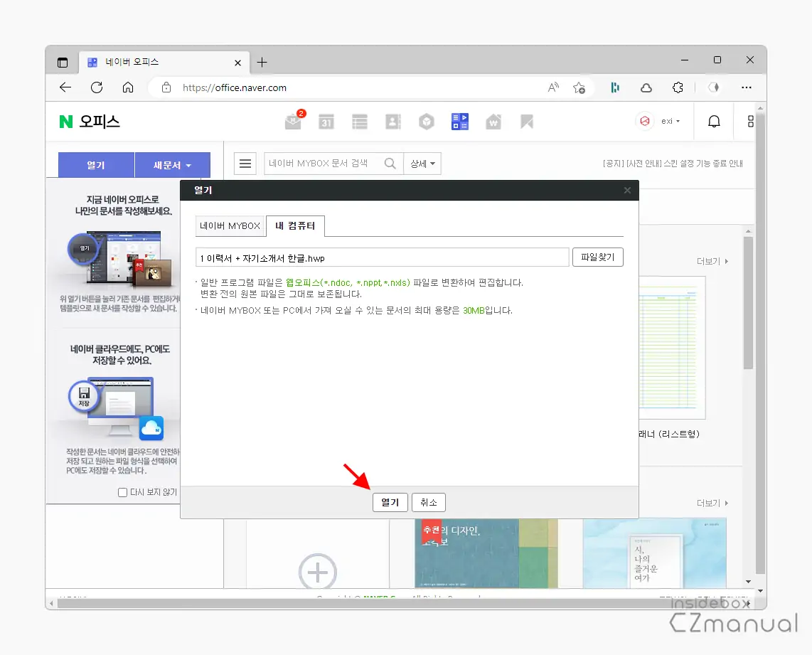Image resolution: width=812 pixels, height=655 pixels.
Task: Open the Naver Works house icon
Action: pos(493,122)
